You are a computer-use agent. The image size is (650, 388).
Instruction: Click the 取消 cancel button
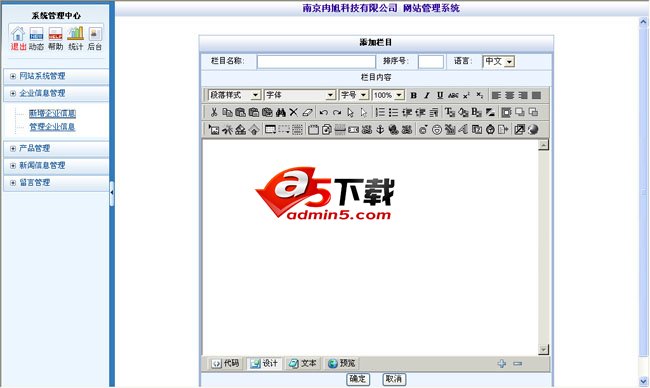click(394, 379)
